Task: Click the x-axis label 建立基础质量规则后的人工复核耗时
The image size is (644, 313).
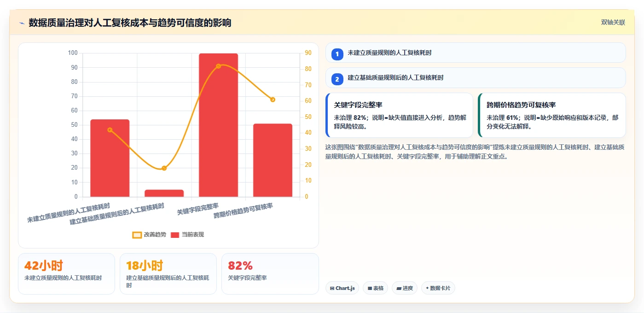Action: (117, 214)
